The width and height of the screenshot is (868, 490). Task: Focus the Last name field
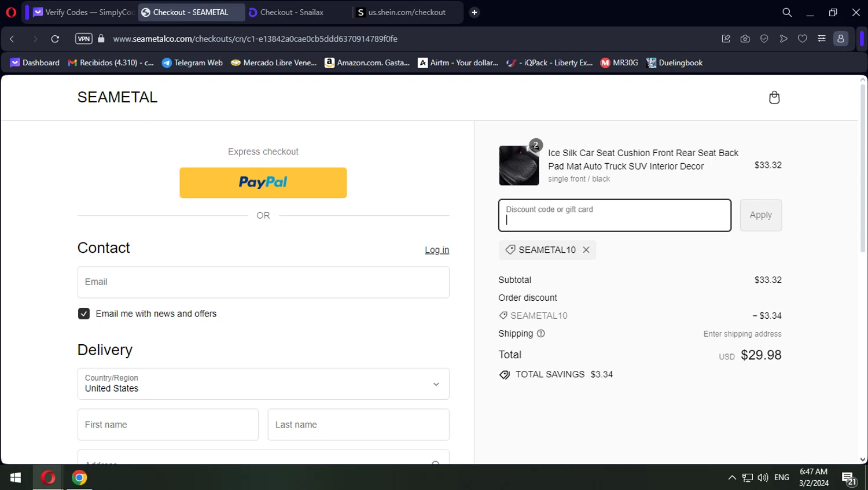(x=359, y=425)
